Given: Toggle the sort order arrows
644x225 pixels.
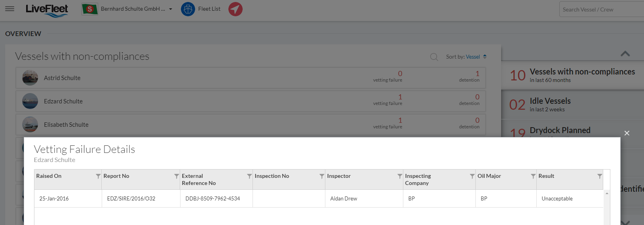Looking at the screenshot, I should coord(485,57).
